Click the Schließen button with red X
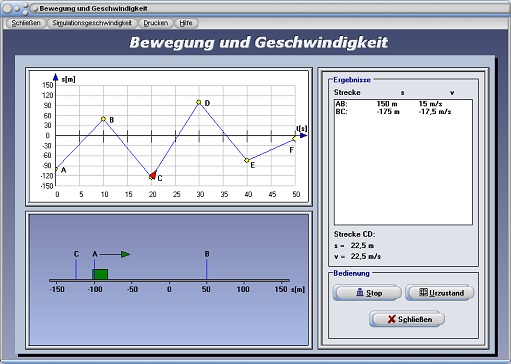 click(x=407, y=319)
